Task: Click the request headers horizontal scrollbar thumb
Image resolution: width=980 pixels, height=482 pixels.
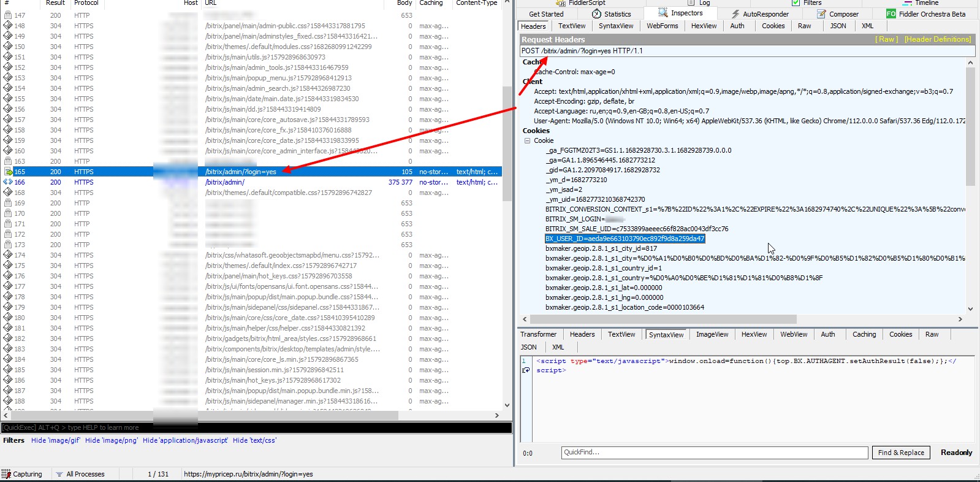Action: 663,319
